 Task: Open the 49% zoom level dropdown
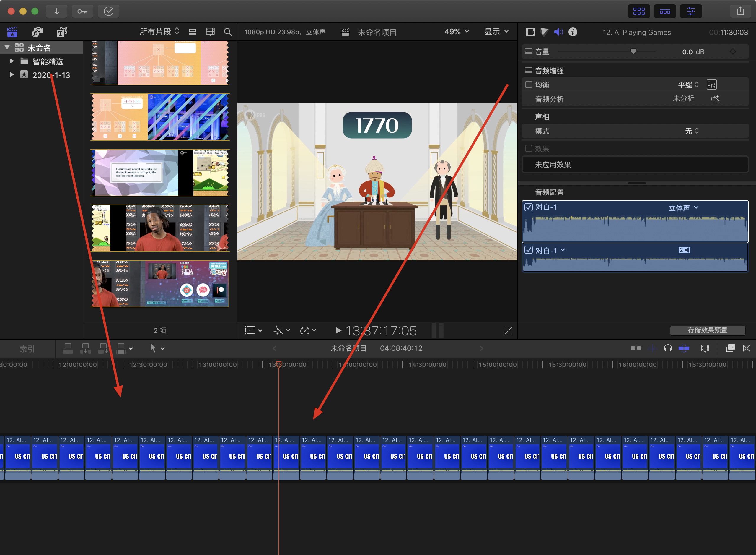(x=456, y=32)
